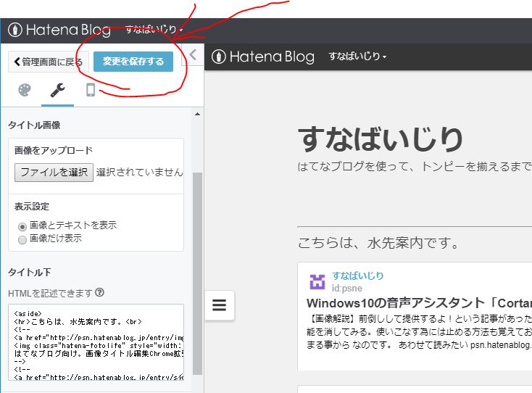Click the 表示設定 label
Screen dimensions: 532x393
point(32,207)
